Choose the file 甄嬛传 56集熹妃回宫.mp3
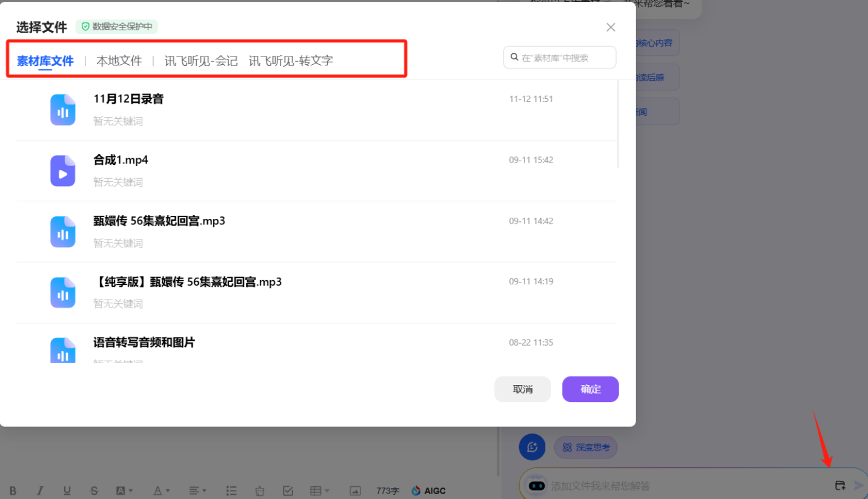This screenshot has height=499, width=868. click(159, 221)
